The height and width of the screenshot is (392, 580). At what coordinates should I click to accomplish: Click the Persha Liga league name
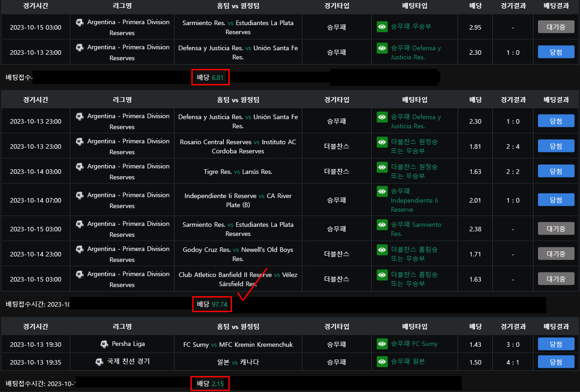coord(128,344)
